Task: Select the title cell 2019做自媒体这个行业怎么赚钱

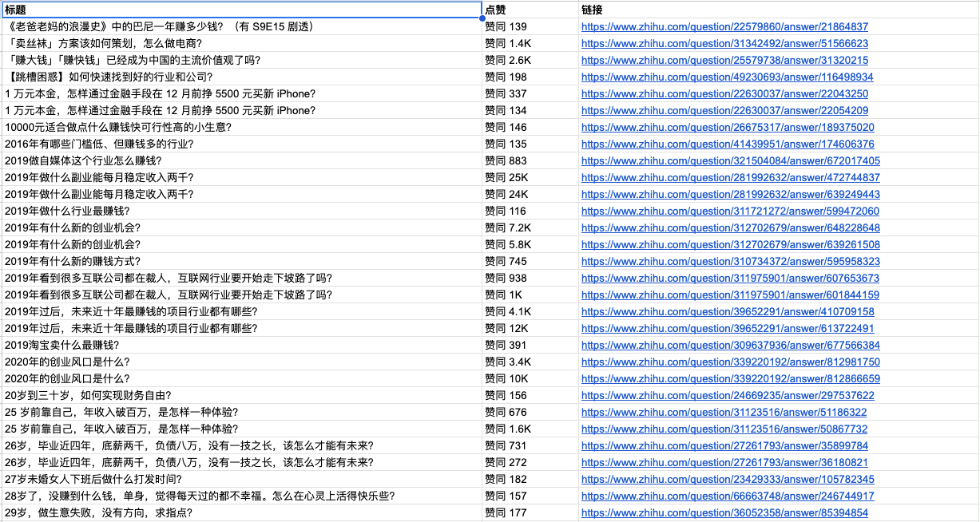Action: pos(242,160)
